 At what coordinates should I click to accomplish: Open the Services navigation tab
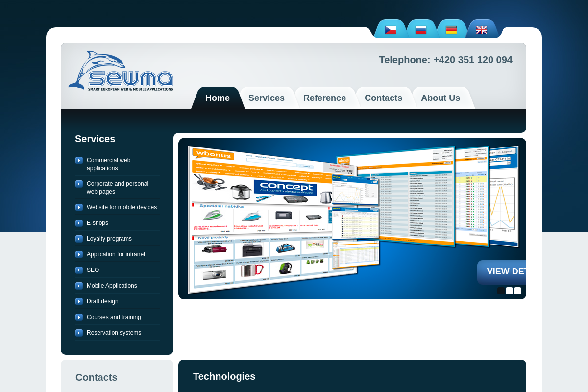[x=267, y=98]
